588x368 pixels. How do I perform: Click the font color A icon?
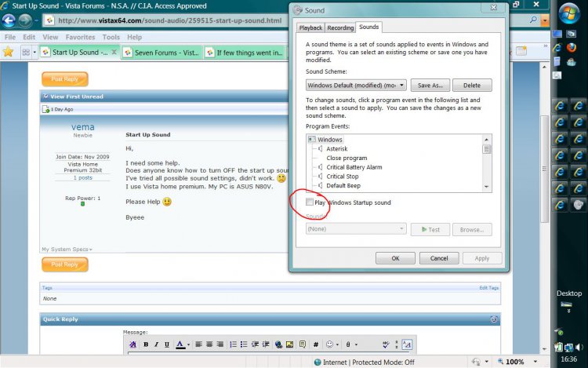click(180, 344)
